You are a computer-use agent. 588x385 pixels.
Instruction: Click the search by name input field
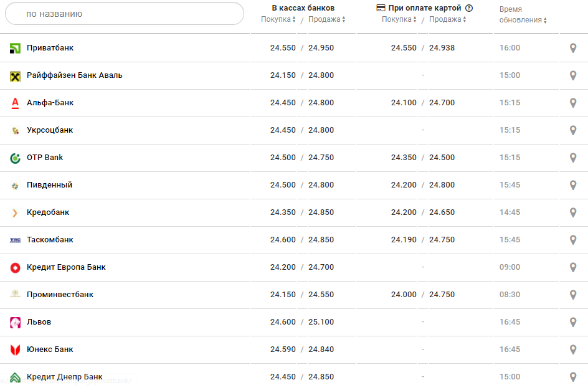click(x=125, y=14)
